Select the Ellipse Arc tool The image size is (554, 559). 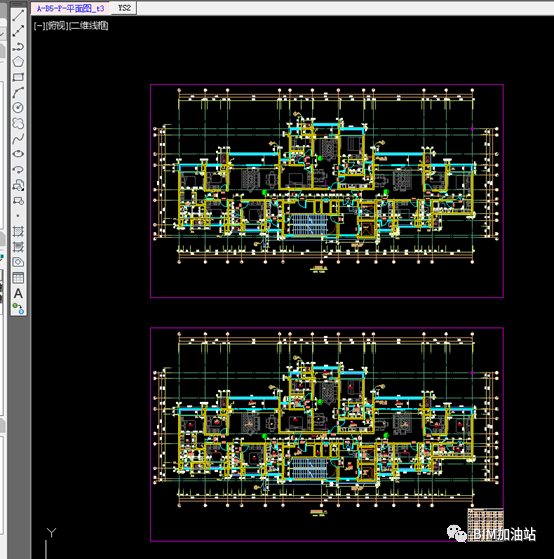[18, 169]
